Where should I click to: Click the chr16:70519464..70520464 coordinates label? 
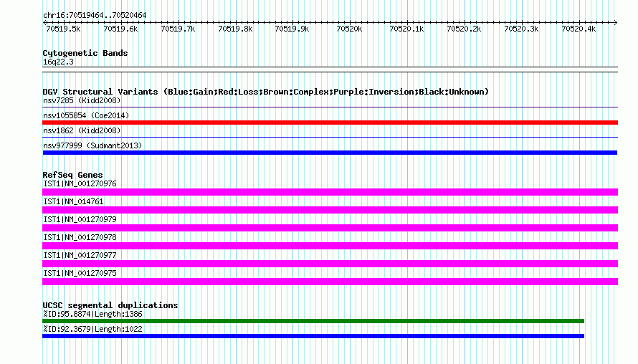(95, 16)
